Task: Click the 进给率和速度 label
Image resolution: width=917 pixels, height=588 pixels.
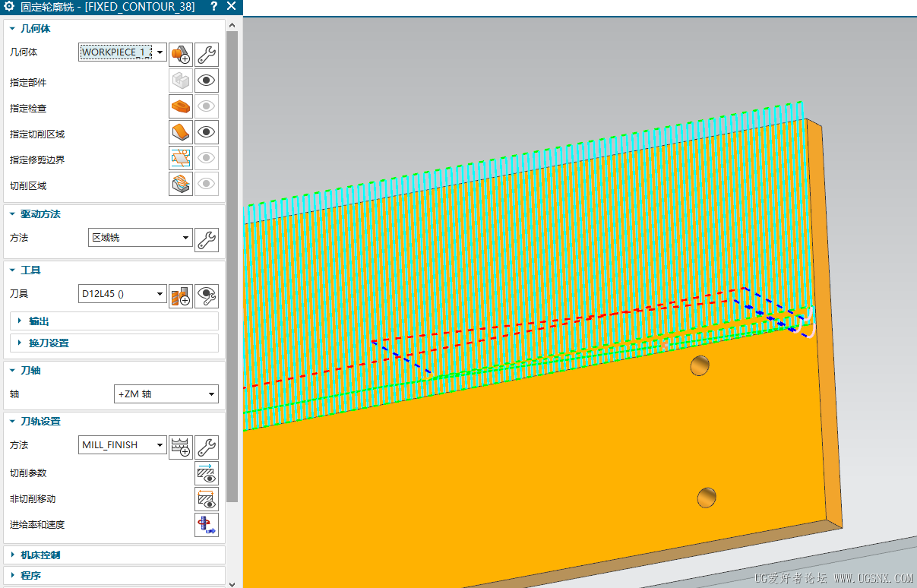Action: tap(37, 525)
